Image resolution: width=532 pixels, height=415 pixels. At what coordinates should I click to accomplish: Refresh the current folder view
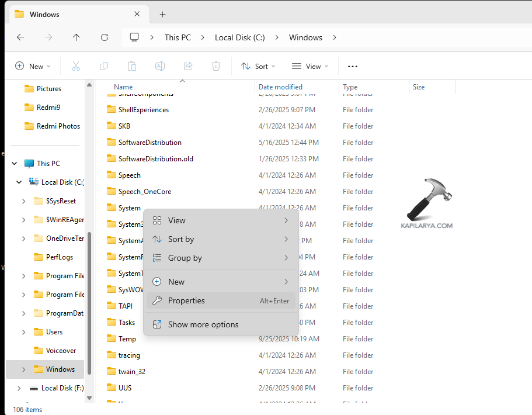coord(105,37)
